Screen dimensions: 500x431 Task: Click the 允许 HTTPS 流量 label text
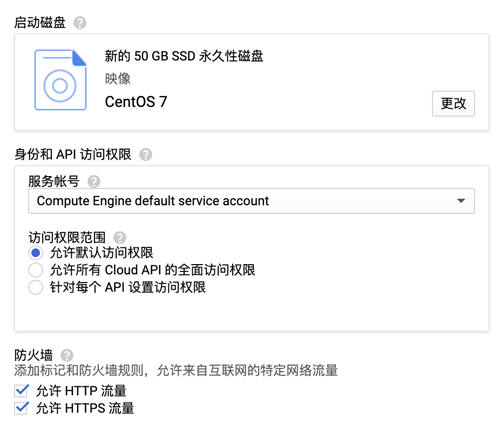click(85, 408)
